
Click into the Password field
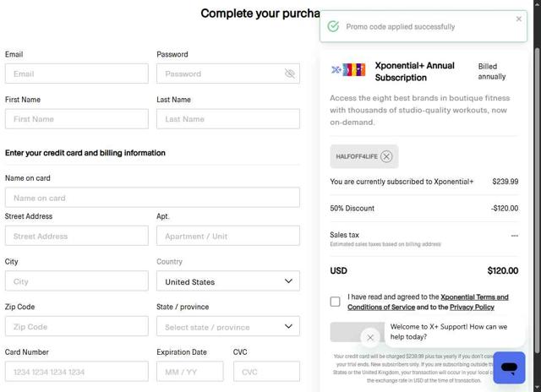click(228, 73)
